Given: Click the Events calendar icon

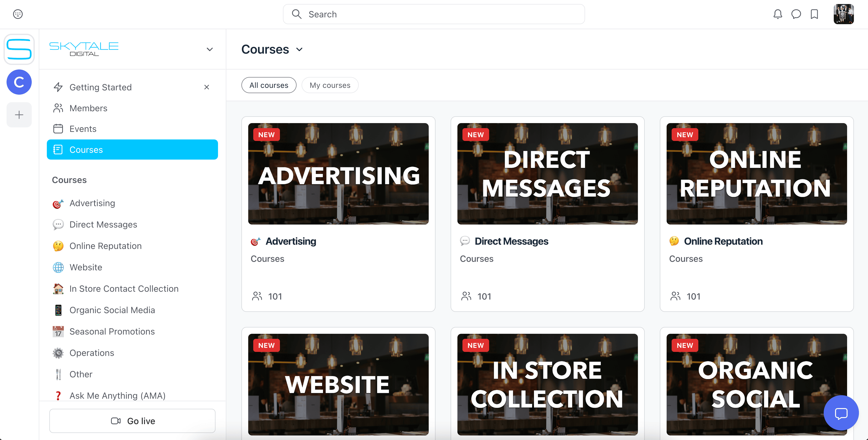Looking at the screenshot, I should click(x=58, y=129).
